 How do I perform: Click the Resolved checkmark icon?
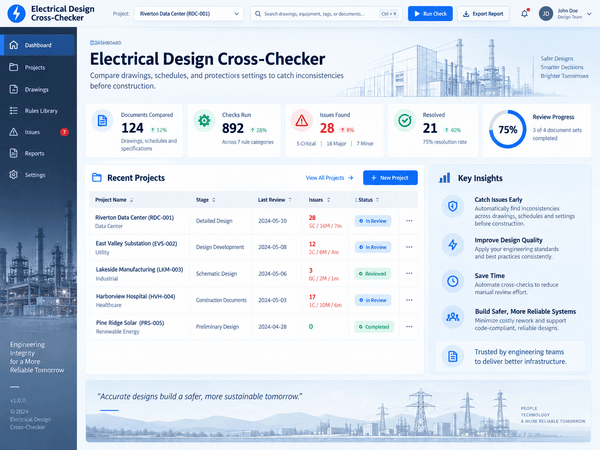[x=404, y=121]
